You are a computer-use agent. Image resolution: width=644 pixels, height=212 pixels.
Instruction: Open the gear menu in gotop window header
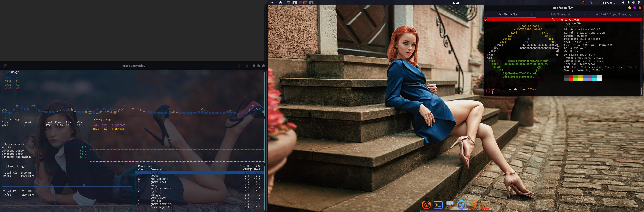247,66
